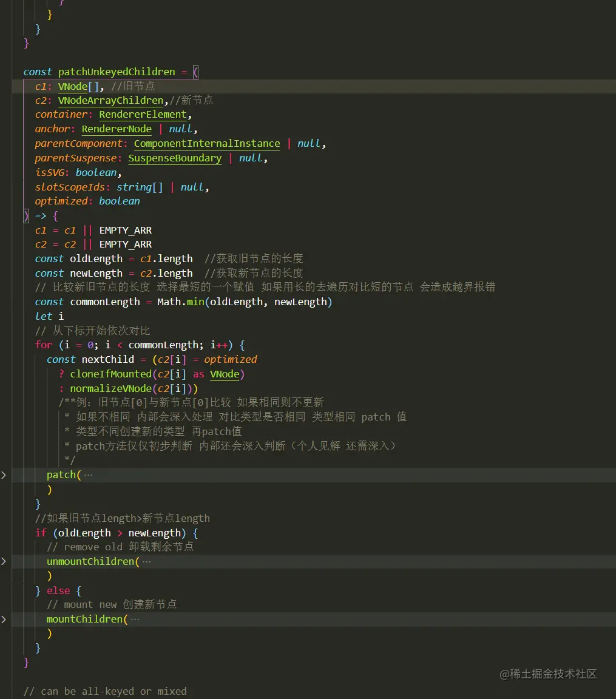Screen dimensions: 616x699
Task: Click the '//新节点' comment
Action: [192, 100]
